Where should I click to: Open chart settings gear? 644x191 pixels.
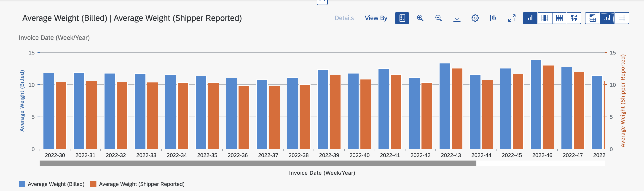pyautogui.click(x=475, y=18)
